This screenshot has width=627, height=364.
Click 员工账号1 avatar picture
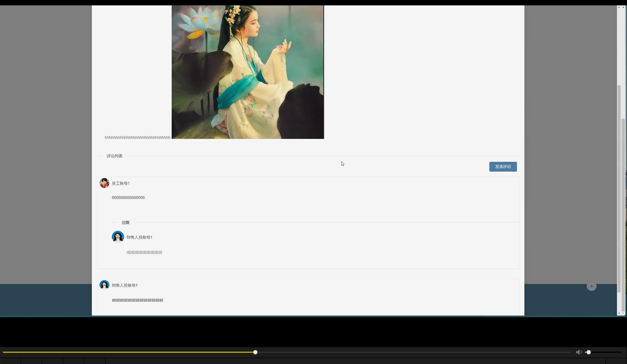[104, 183]
